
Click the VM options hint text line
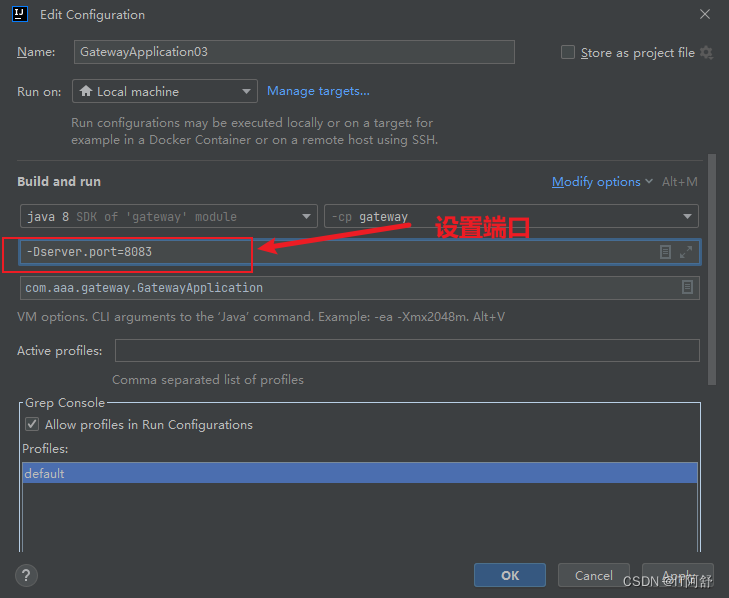point(261,317)
